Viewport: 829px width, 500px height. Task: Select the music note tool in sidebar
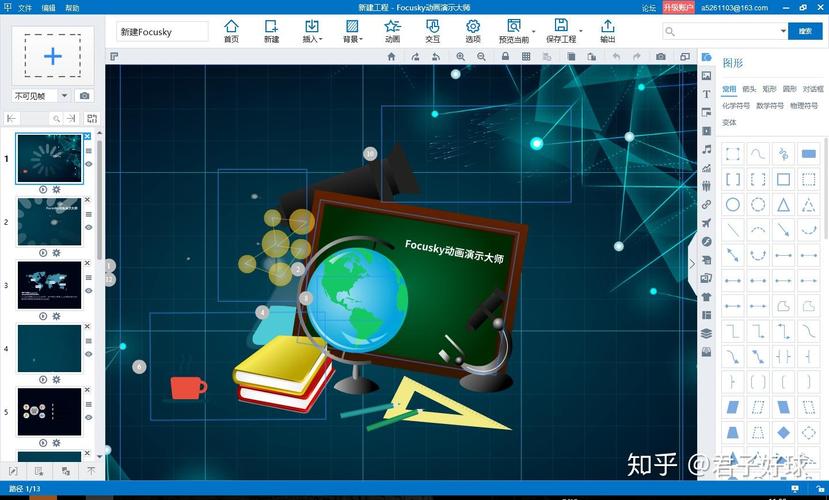[706, 149]
